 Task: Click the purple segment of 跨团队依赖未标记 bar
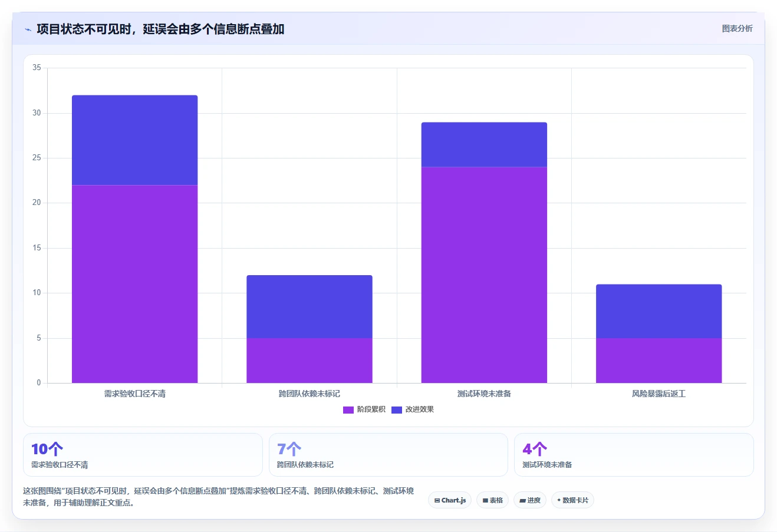310,361
